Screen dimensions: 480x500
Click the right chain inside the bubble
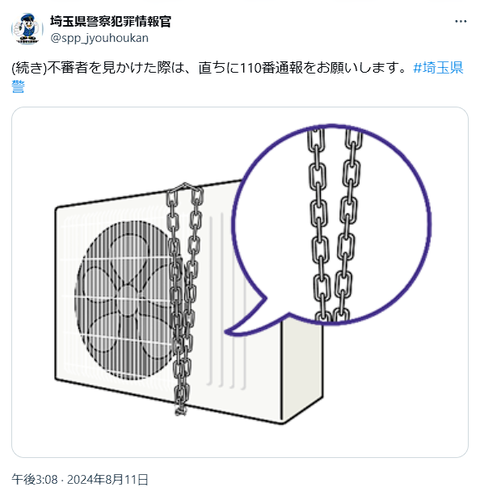pyautogui.click(x=348, y=225)
